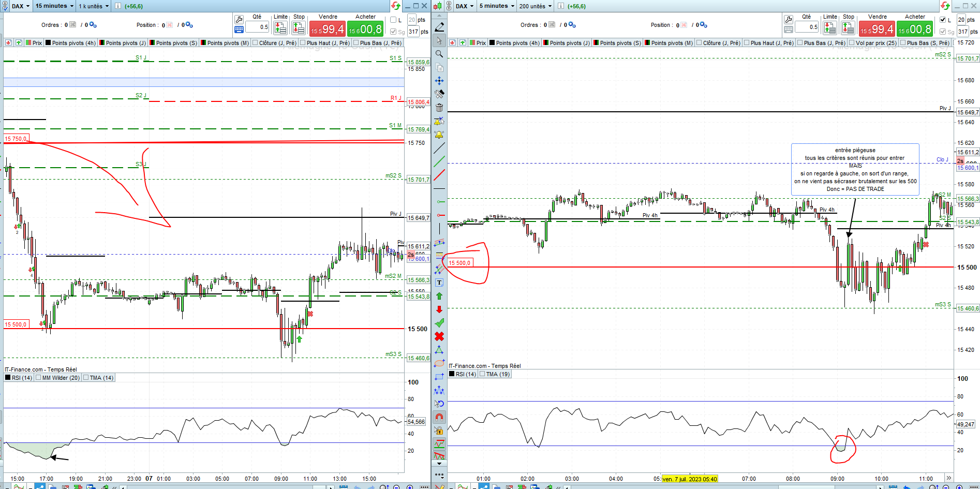
Task: Open the 15 minutes timeframe dropdown
Action: (x=54, y=6)
